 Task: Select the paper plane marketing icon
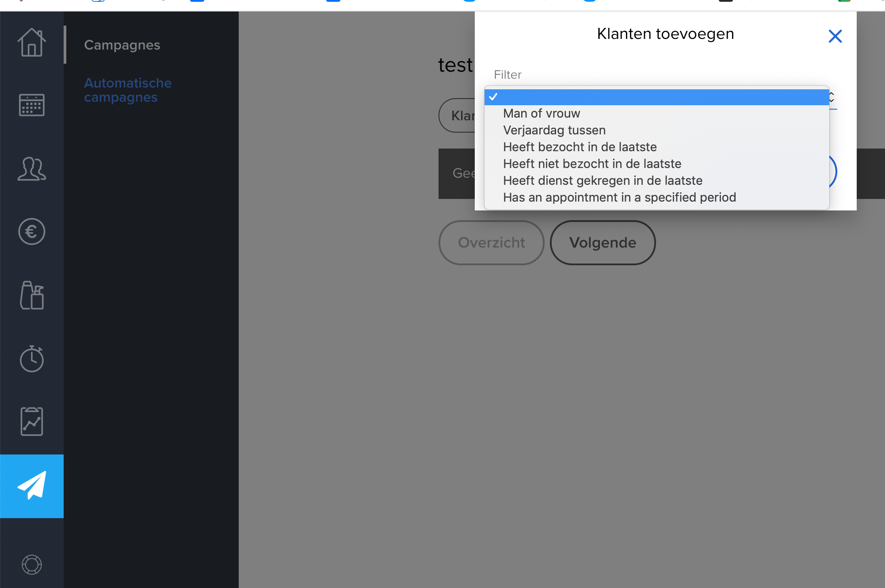32,486
